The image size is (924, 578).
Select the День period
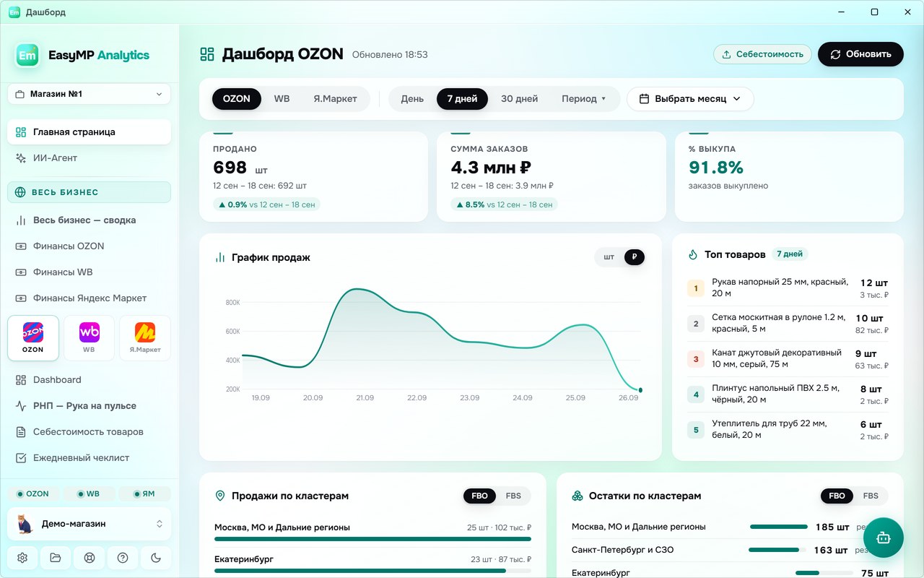[412, 99]
